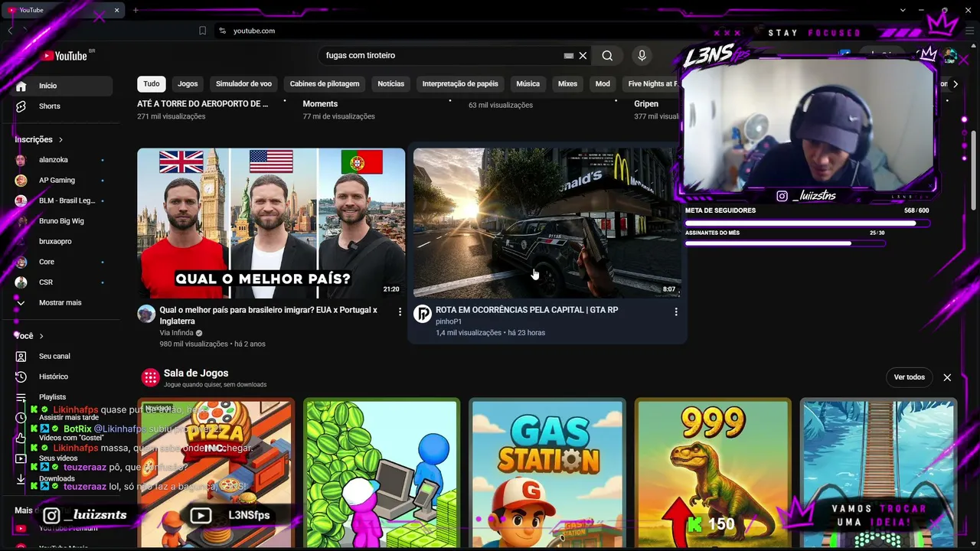This screenshot has width=980, height=551.
Task: Open the on-screen keyboard in search box
Action: pyautogui.click(x=569, y=56)
